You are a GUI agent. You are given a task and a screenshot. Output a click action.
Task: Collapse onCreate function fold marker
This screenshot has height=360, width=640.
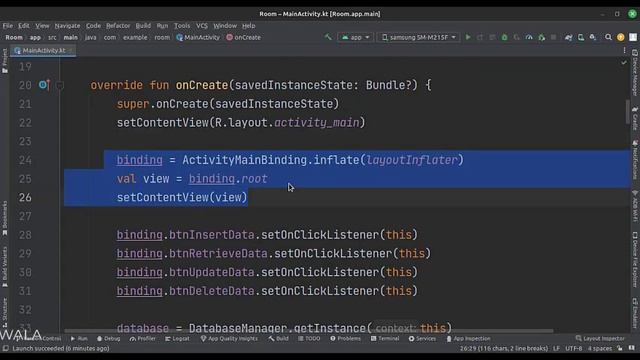pyautogui.click(x=60, y=85)
